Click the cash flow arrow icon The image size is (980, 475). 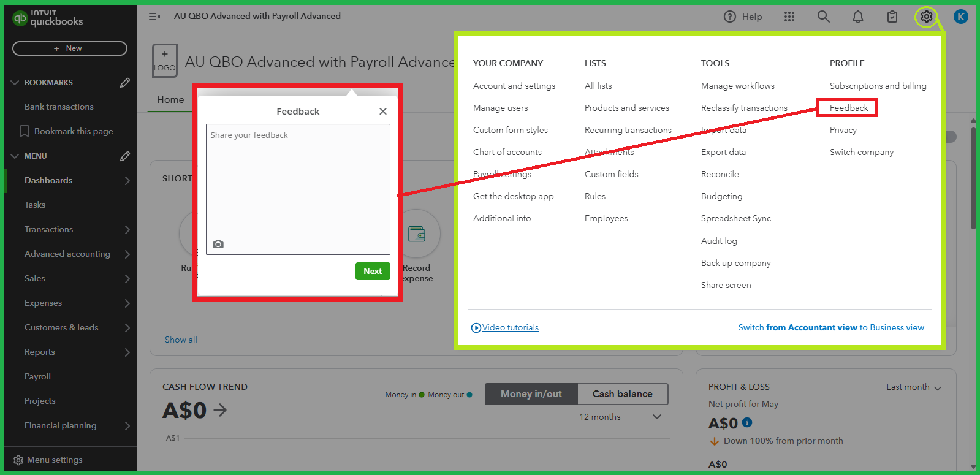click(x=220, y=410)
